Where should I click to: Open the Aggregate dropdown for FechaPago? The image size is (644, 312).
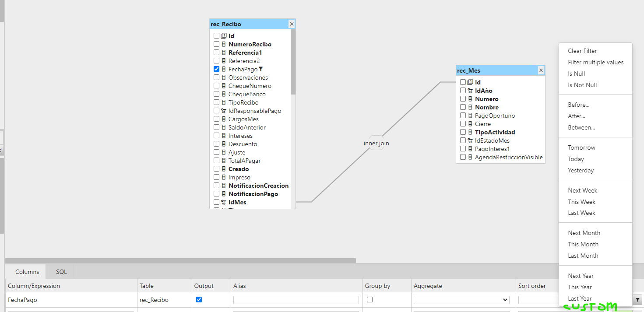coord(461,300)
